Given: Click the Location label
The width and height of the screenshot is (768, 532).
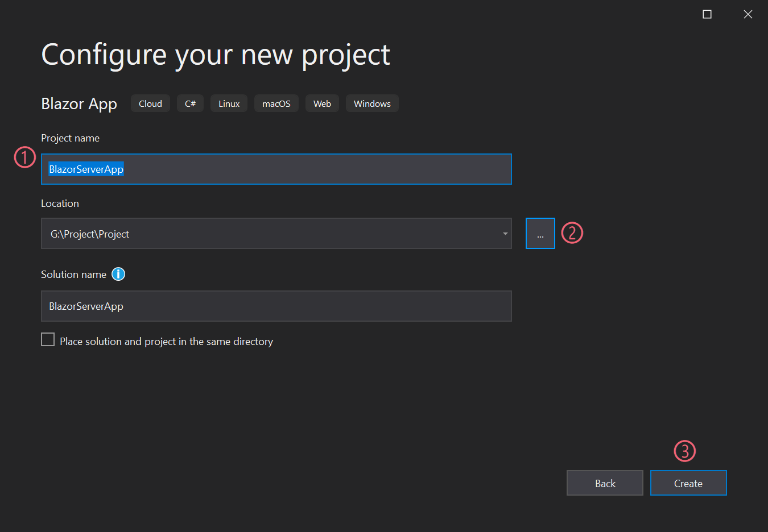Looking at the screenshot, I should click(60, 203).
